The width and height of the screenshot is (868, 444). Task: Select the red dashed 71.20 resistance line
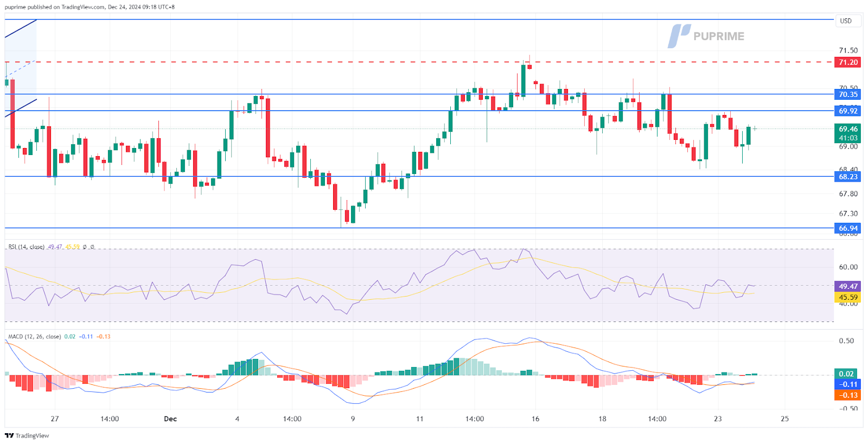tap(419, 62)
